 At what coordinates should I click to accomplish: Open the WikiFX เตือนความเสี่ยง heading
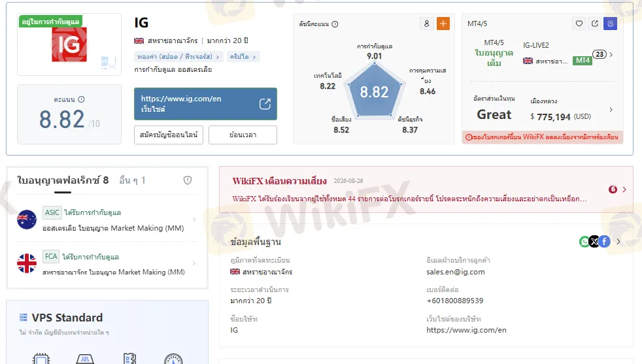[280, 181]
